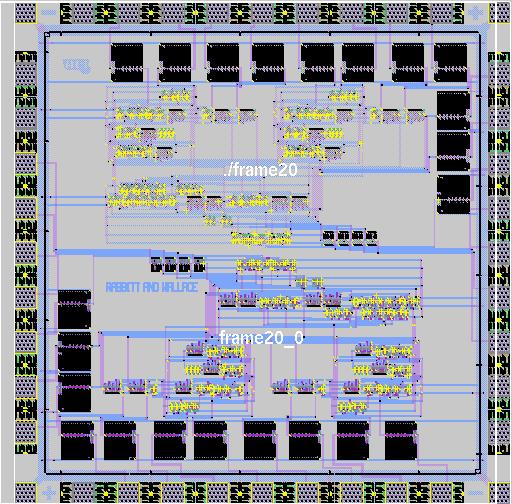This screenshot has width=512, height=504.
Task: Select the first black block in the bottom row
Action: tap(77, 441)
